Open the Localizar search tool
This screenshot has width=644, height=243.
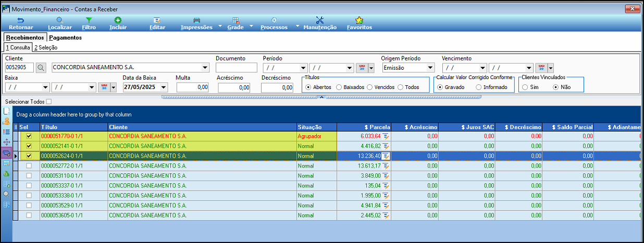point(59,23)
